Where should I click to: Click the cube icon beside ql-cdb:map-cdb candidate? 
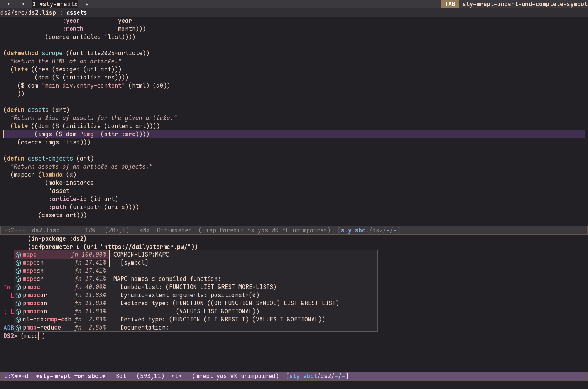(x=18, y=320)
